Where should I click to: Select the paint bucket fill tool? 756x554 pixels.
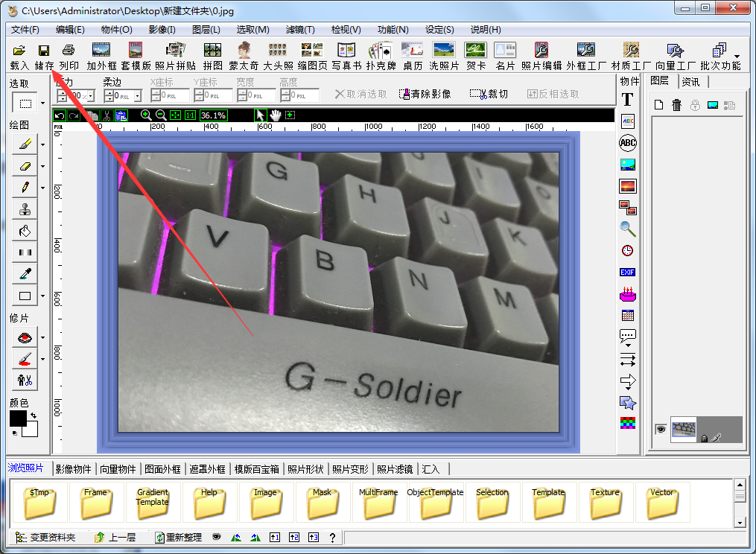pos(25,231)
